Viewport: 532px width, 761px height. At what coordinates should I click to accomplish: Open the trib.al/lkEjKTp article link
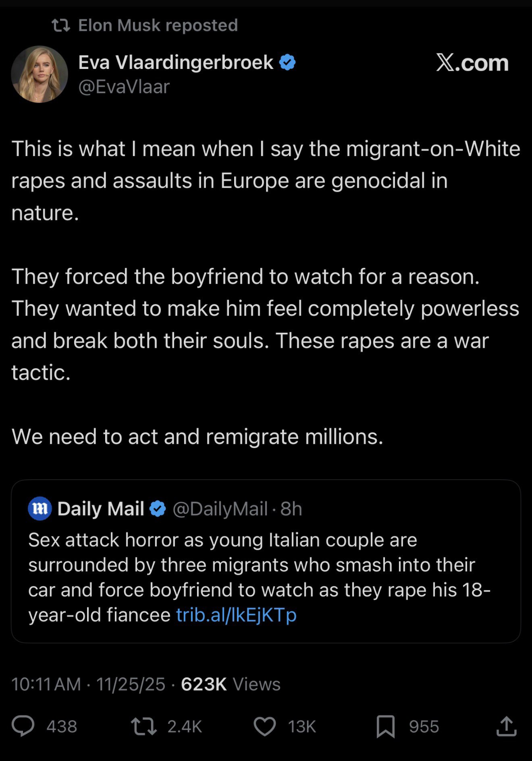[x=236, y=615]
